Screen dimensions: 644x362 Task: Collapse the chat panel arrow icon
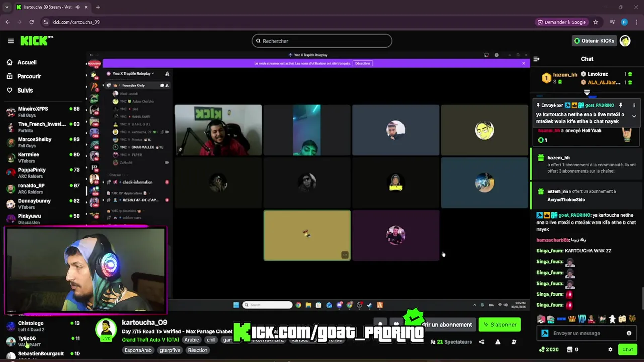pyautogui.click(x=536, y=59)
